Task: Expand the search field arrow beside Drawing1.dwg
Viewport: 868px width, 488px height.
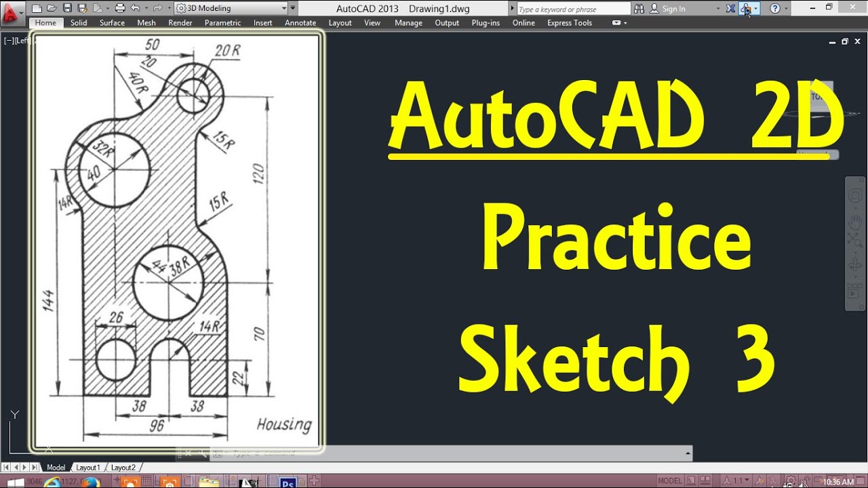Action: click(513, 9)
